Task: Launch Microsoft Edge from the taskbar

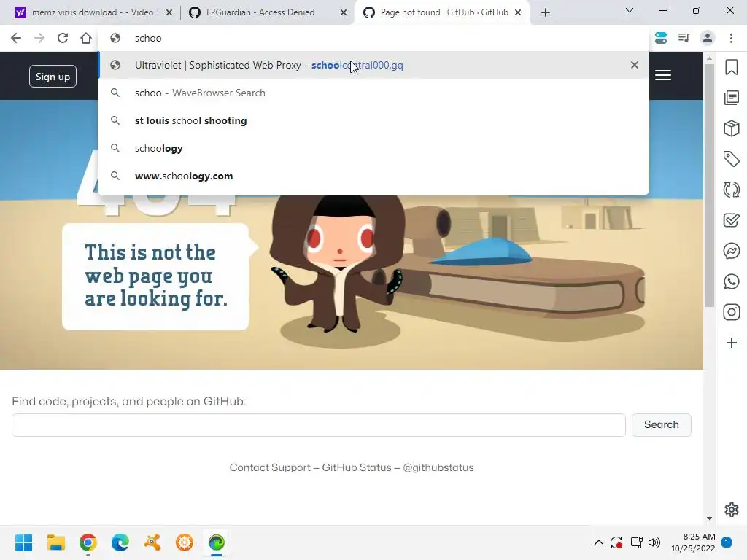Action: click(x=120, y=542)
